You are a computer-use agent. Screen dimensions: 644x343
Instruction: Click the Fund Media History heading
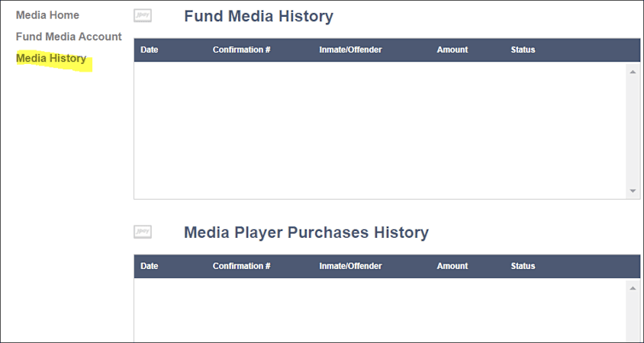click(259, 16)
